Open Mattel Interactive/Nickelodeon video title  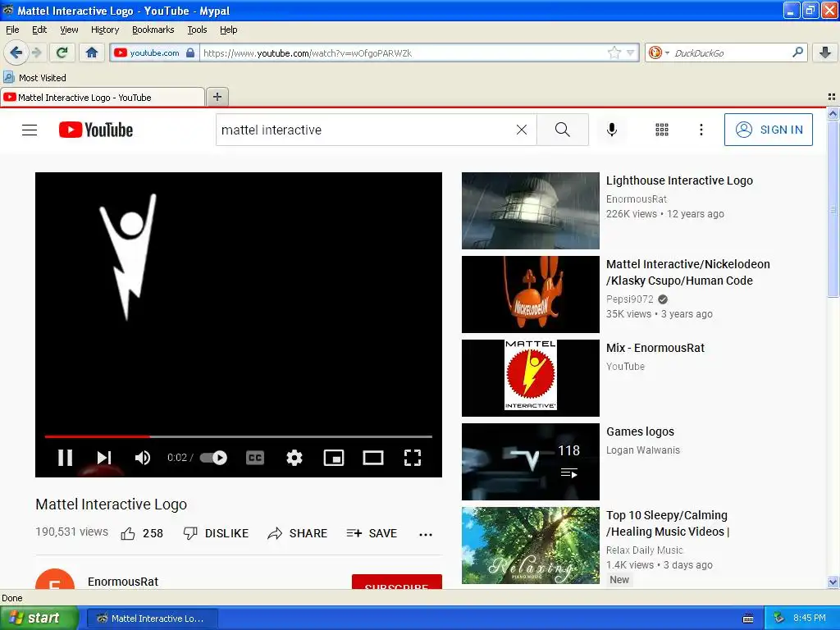pos(688,272)
